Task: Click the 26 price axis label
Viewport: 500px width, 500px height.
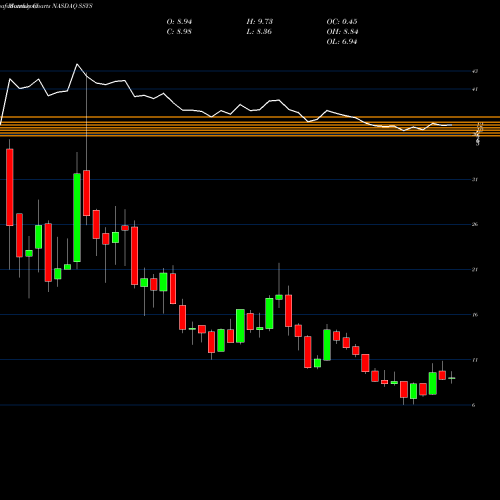Action: [x=475, y=224]
